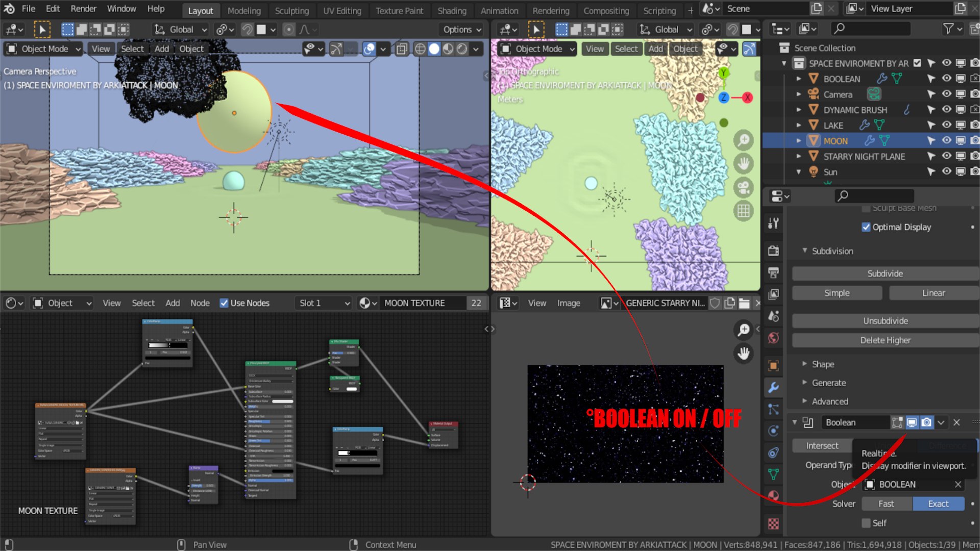Image resolution: width=980 pixels, height=551 pixels.
Task: Open the Node menu in node editor
Action: point(200,303)
